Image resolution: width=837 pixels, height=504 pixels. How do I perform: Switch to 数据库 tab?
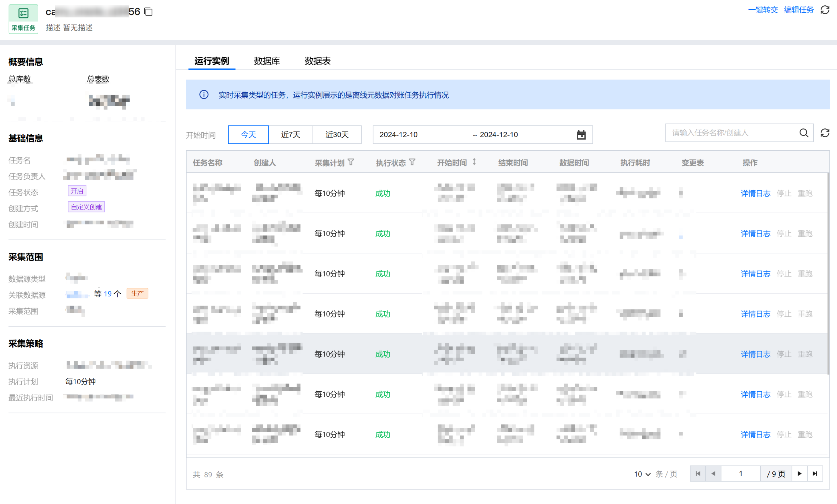coord(267,61)
